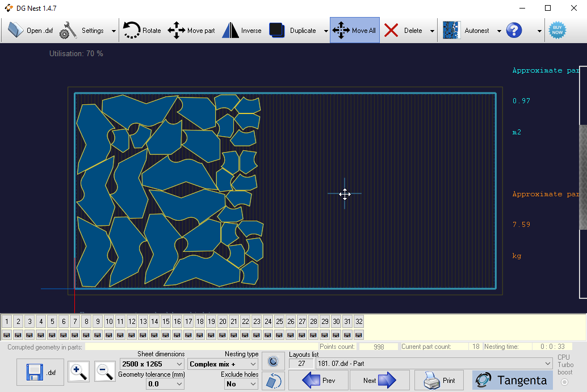Viewport: 587px width, 392px height.
Task: Open the Sheet dimensions 2500 x 1265 dropdown
Action: (x=151, y=364)
